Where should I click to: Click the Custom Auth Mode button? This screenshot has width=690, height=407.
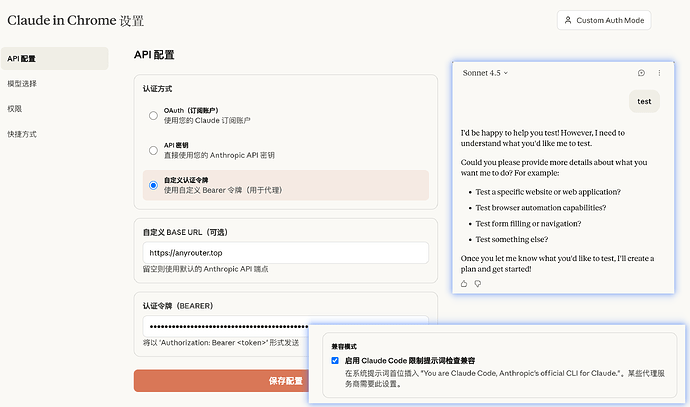[604, 20]
